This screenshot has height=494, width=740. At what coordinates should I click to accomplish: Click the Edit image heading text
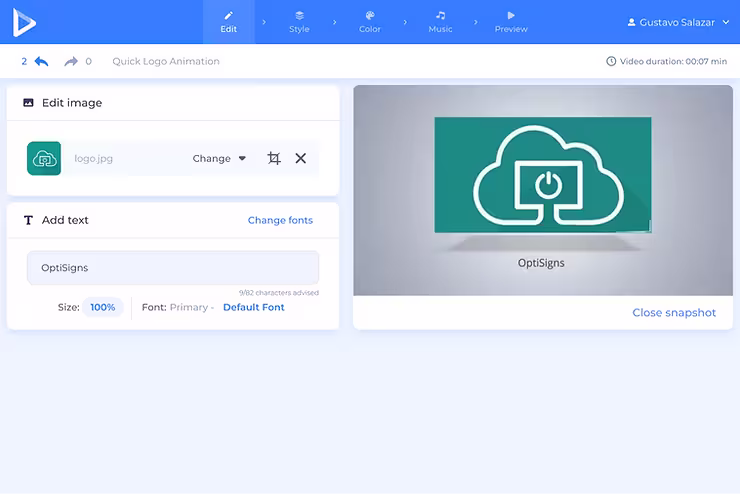pos(72,103)
